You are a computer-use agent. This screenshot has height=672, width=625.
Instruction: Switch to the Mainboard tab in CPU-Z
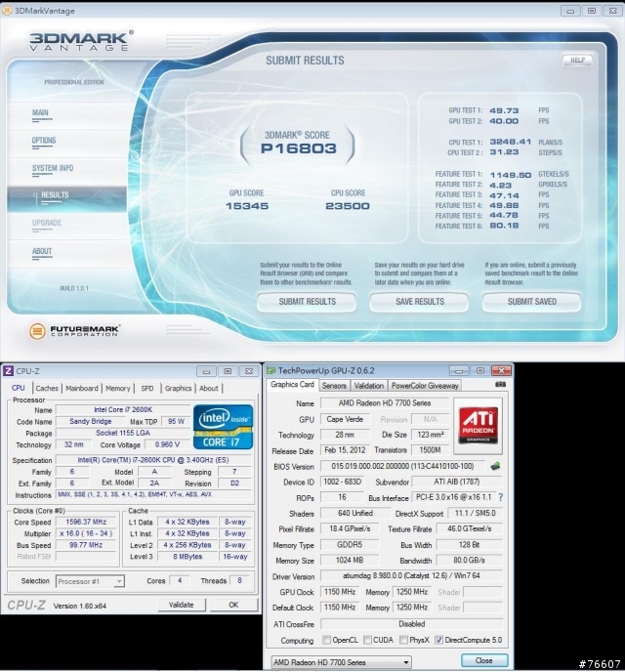(82, 389)
